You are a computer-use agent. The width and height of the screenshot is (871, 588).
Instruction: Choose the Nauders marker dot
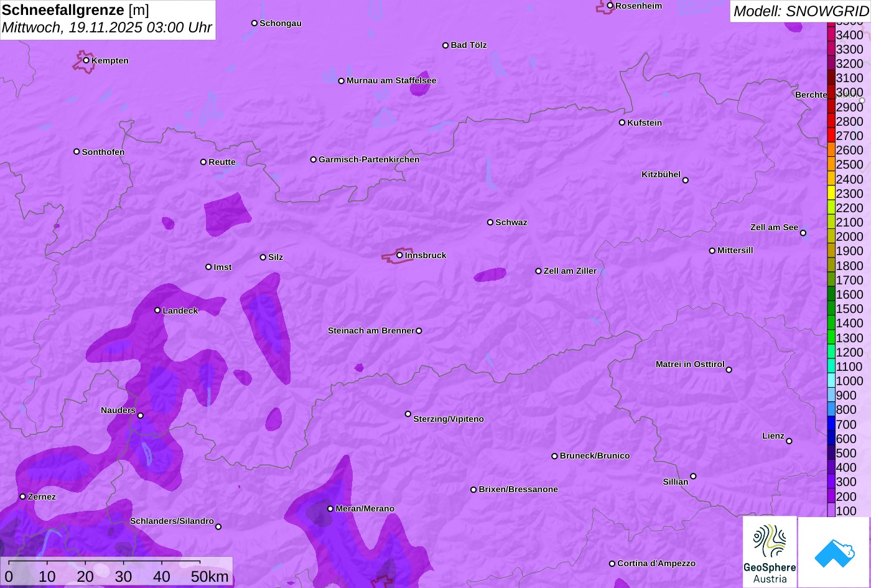(x=141, y=416)
